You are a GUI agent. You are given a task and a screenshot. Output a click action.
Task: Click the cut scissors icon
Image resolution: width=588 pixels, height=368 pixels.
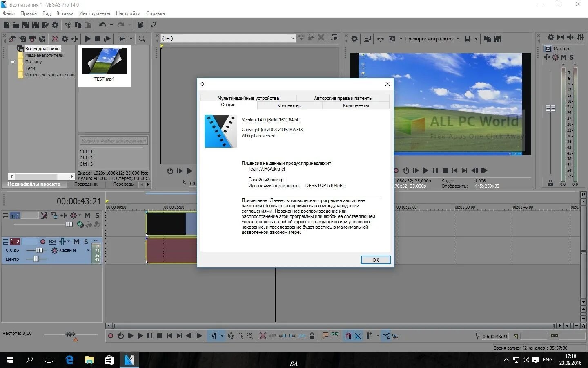pyautogui.click(x=68, y=25)
